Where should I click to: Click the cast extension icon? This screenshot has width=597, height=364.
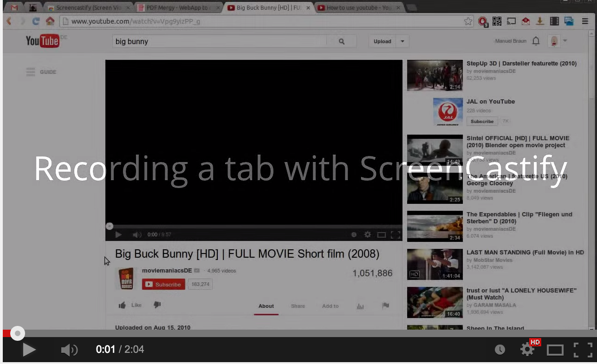tap(511, 21)
